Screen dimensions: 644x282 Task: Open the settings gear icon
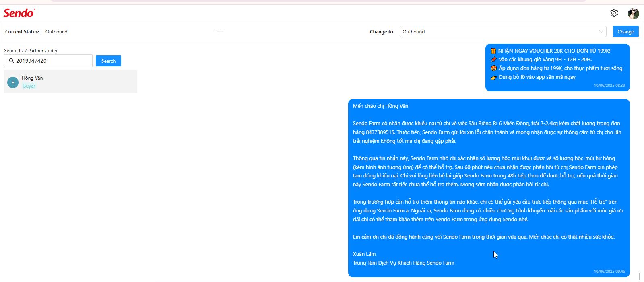614,13
